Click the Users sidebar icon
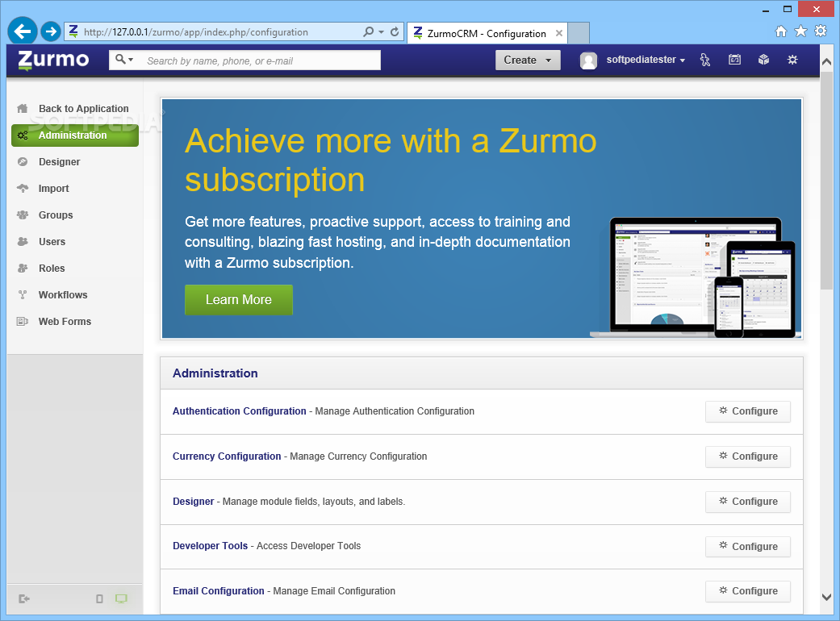The image size is (840, 621). 23,241
